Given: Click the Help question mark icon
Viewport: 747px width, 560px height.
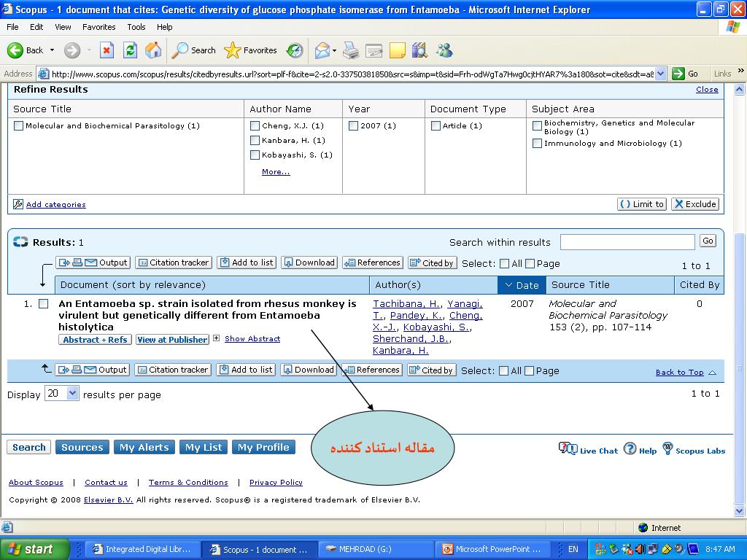Looking at the screenshot, I should 630,448.
